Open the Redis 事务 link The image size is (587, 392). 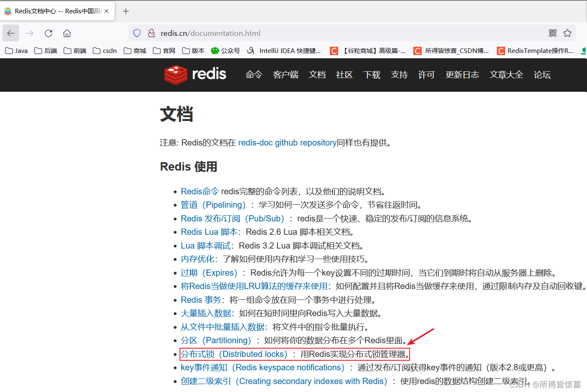(x=201, y=300)
